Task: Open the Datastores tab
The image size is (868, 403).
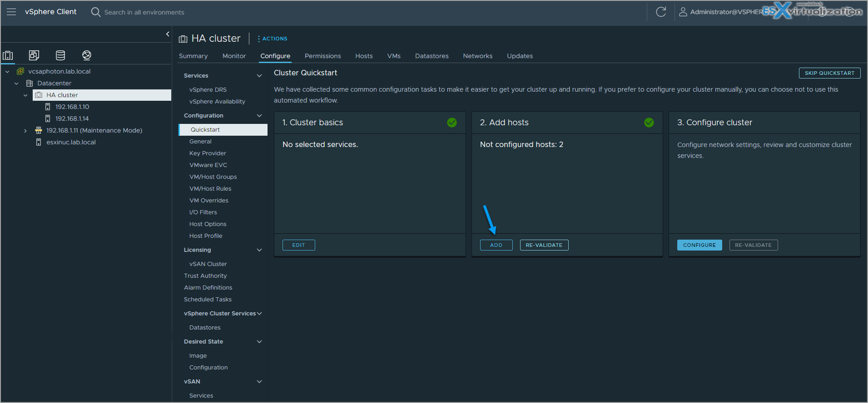Action: (432, 56)
